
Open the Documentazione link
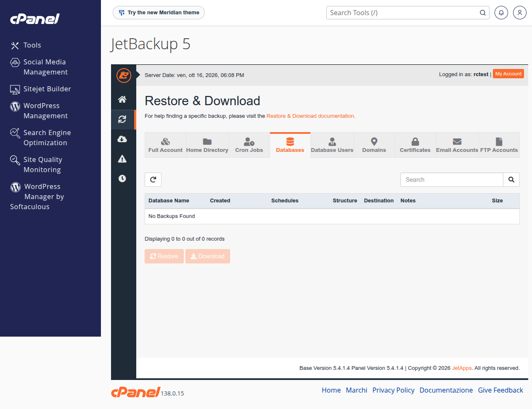point(446,390)
